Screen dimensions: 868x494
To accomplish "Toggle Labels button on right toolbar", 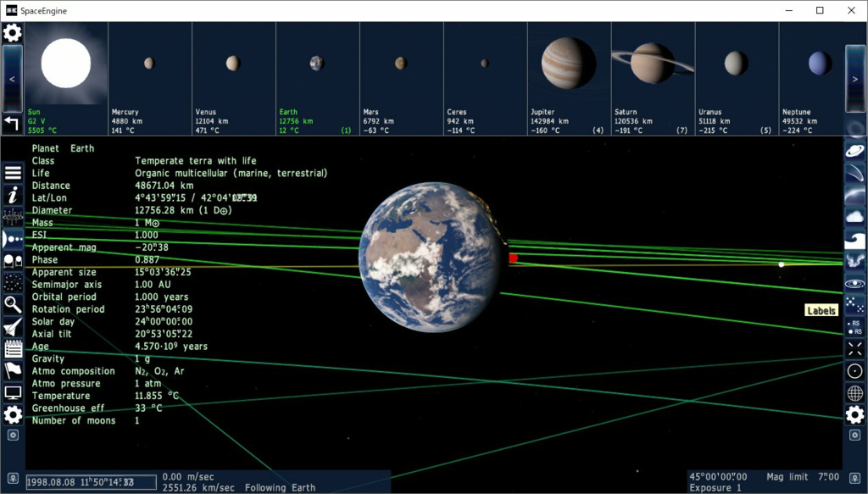I will tap(854, 305).
